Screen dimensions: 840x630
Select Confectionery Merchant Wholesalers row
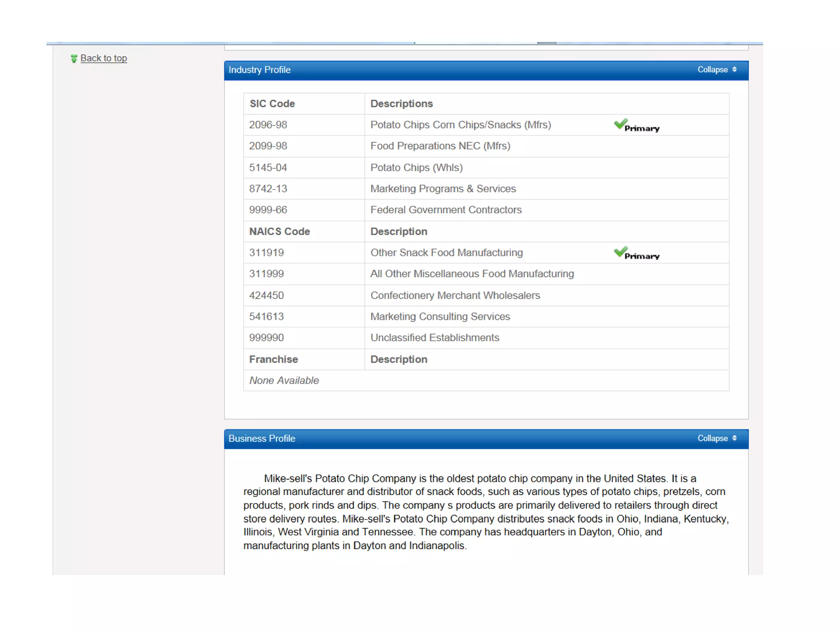click(x=455, y=296)
